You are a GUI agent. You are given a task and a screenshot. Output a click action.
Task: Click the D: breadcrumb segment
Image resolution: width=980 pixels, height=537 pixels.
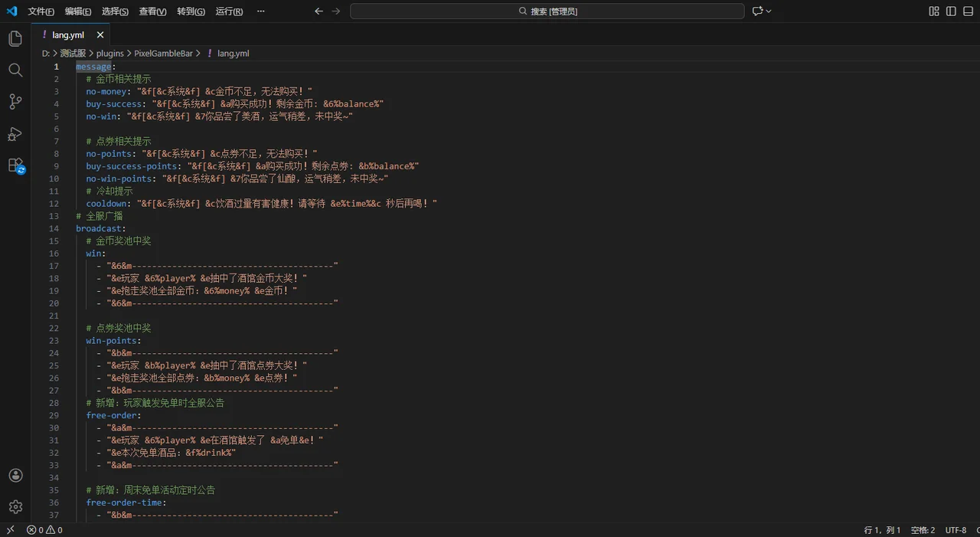click(x=46, y=54)
